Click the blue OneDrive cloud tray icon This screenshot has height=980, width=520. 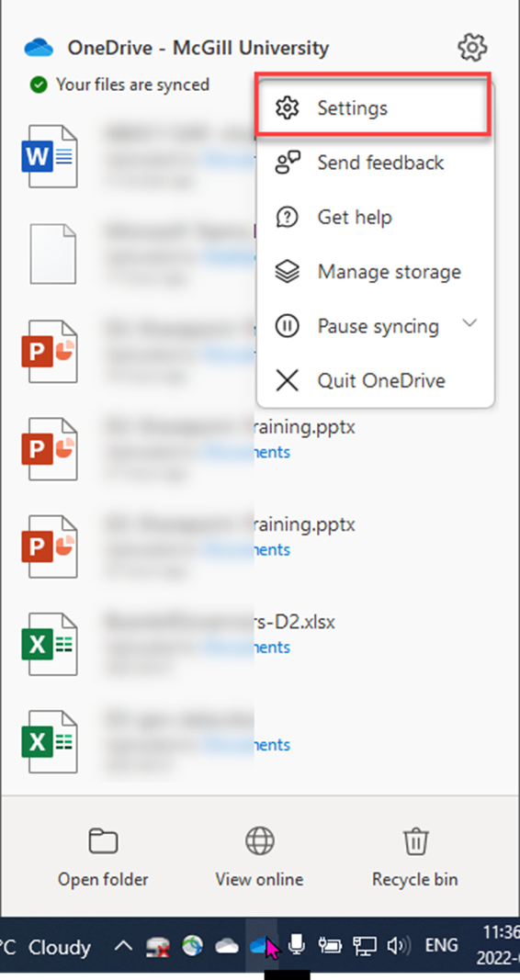pyautogui.click(x=261, y=946)
